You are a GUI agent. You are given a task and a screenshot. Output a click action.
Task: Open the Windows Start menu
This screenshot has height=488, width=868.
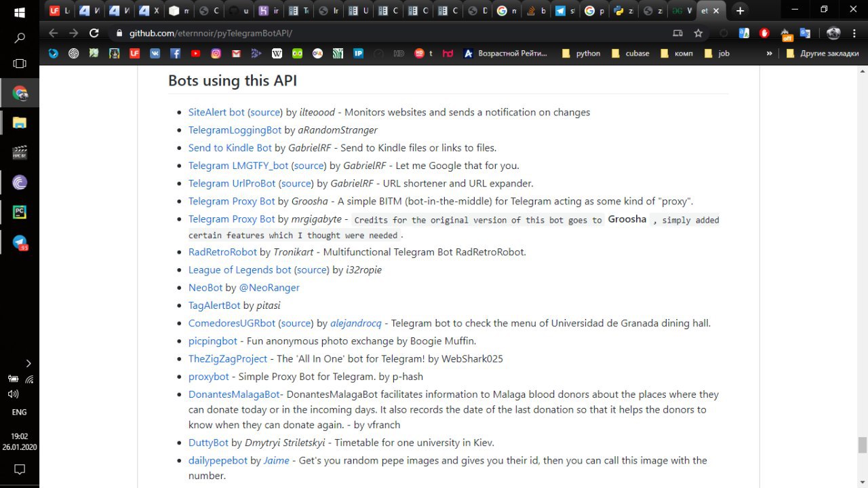pyautogui.click(x=19, y=12)
